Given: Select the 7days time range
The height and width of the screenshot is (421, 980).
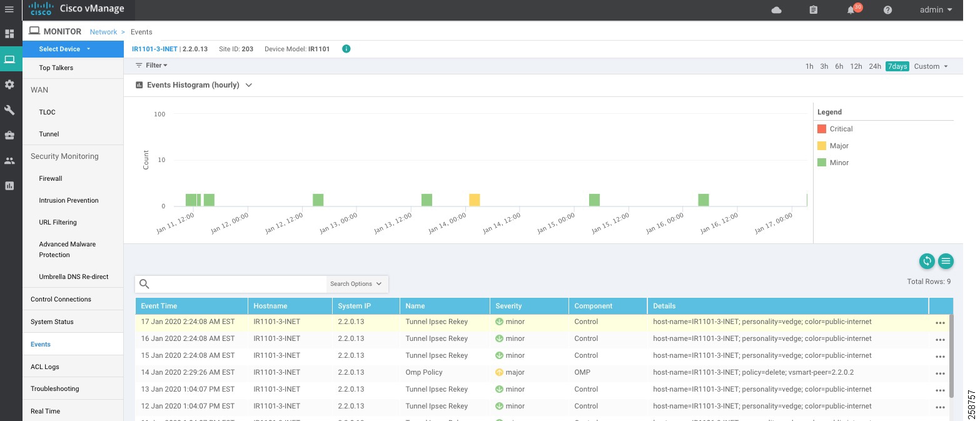Looking at the screenshot, I should pyautogui.click(x=897, y=66).
